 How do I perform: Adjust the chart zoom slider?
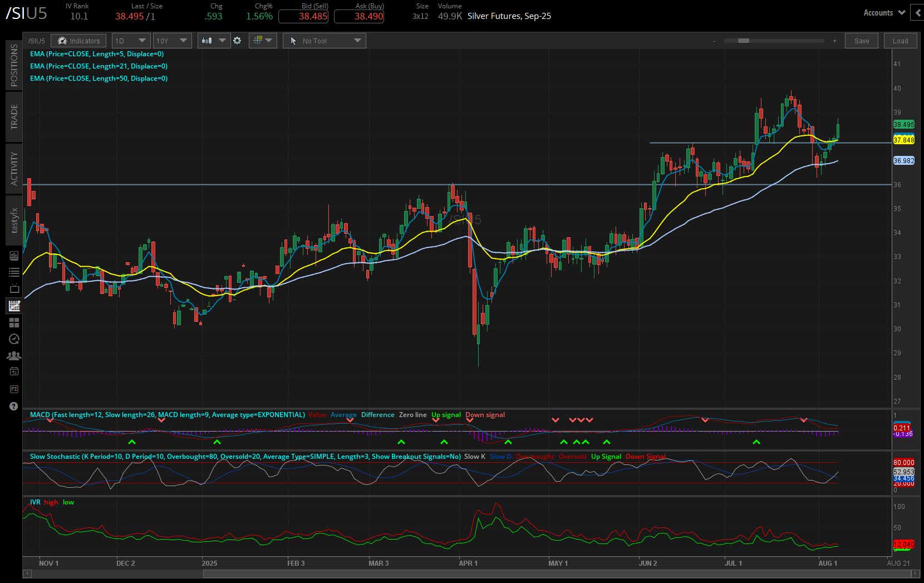(743, 40)
